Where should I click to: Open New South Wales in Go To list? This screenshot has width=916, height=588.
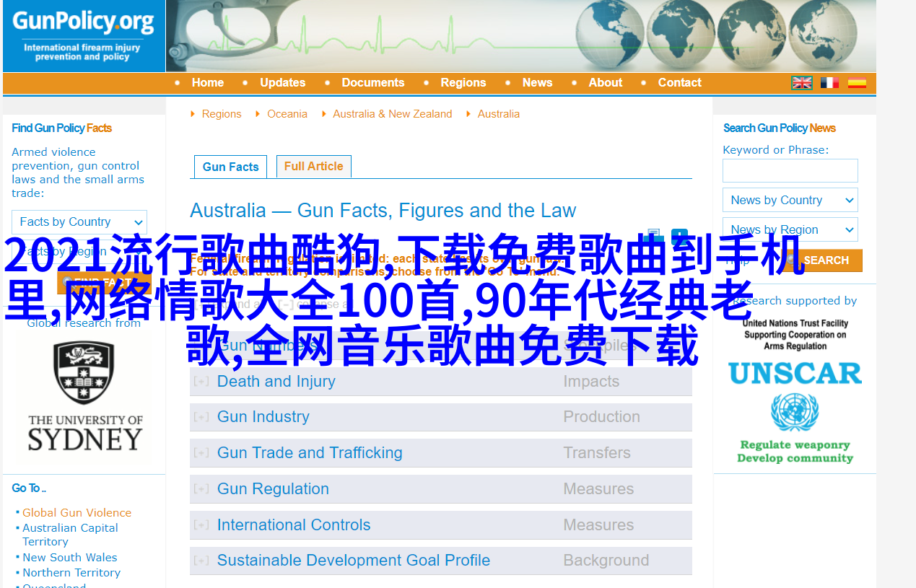pos(70,558)
